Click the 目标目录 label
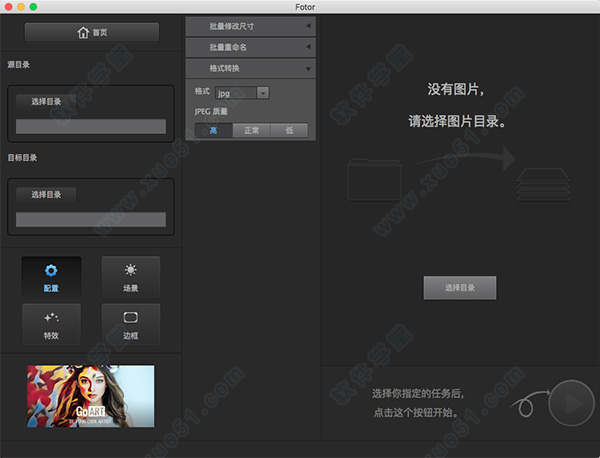This screenshot has width=600, height=458. (22, 158)
